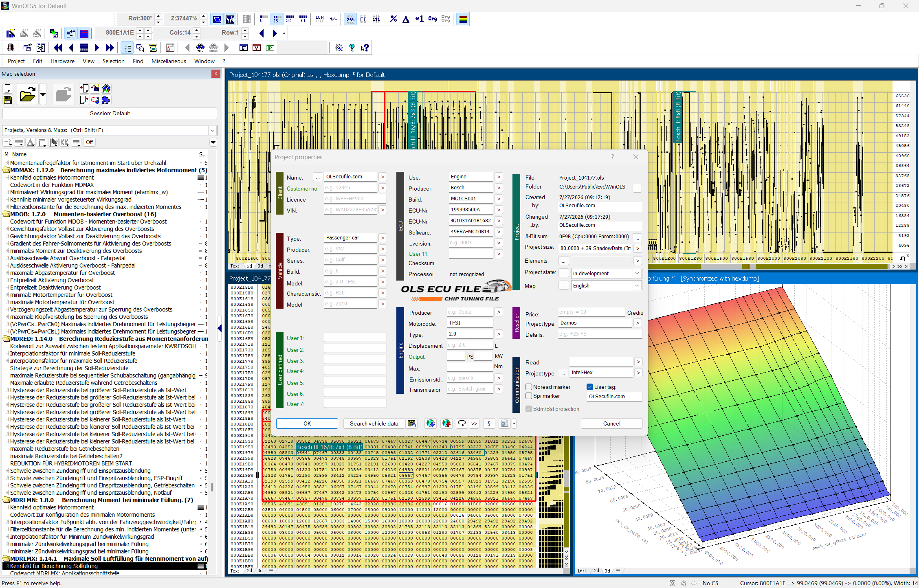Click the blue puzzle piece plugin icon
The image size is (919, 588).
coord(106,100)
